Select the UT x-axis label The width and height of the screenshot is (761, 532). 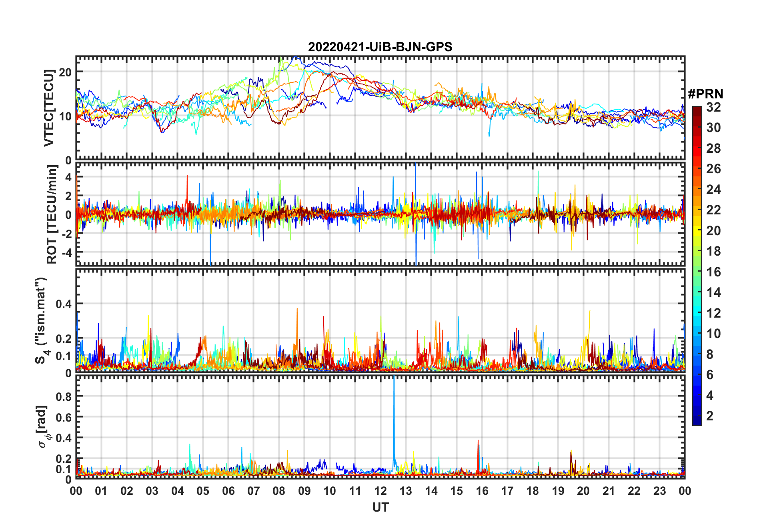click(x=380, y=508)
